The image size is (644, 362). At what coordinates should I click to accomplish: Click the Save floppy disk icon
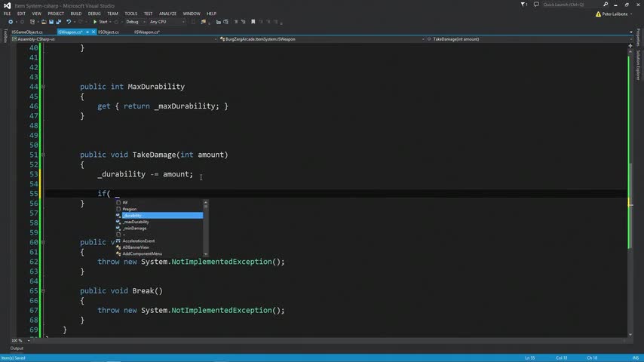point(51,22)
